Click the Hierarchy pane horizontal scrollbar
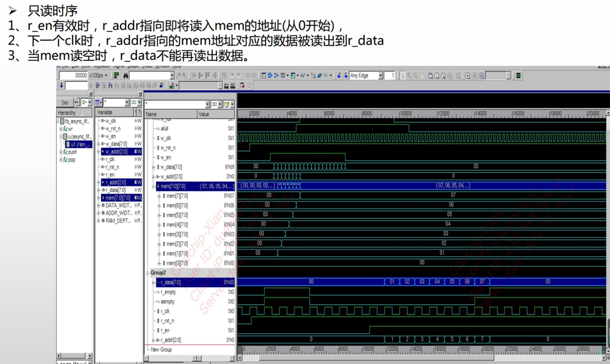The image size is (610, 364). click(74, 355)
